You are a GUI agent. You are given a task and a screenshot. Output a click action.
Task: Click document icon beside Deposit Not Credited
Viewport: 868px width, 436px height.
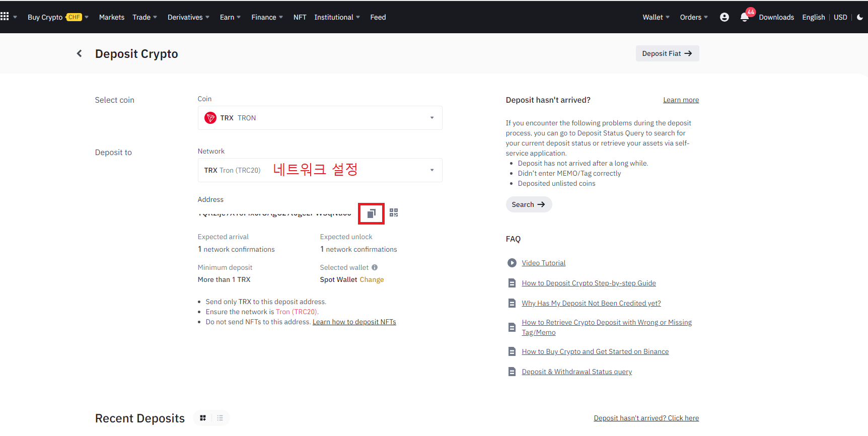512,303
